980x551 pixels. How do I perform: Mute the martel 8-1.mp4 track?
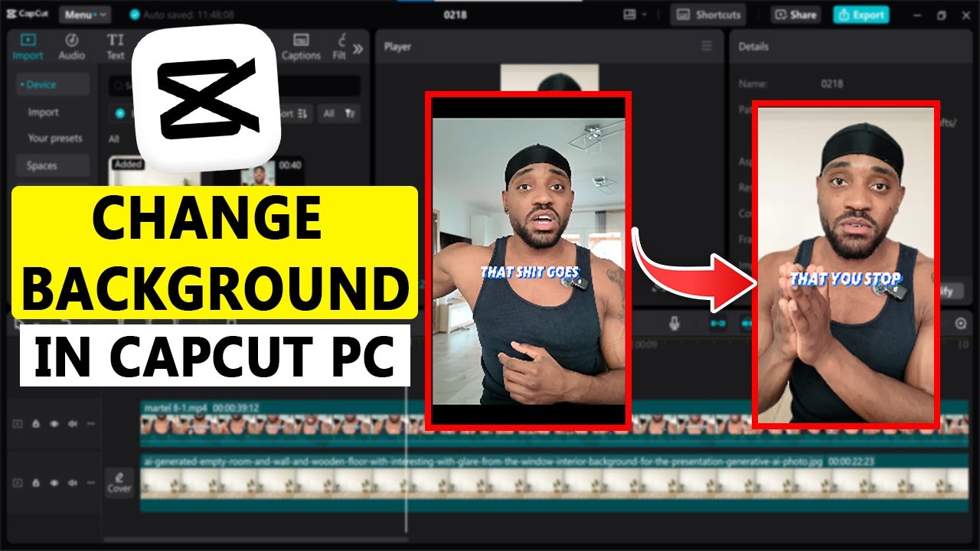click(x=73, y=422)
